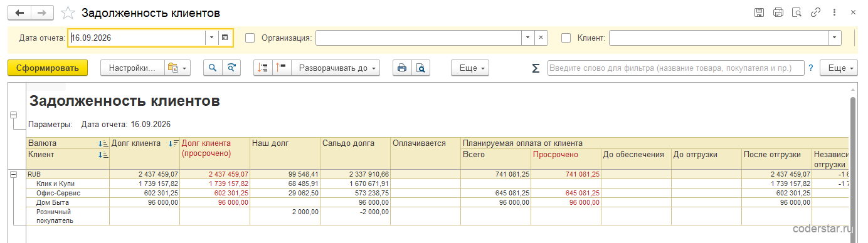
Task: Click the Сформировать button
Action: tap(48, 68)
